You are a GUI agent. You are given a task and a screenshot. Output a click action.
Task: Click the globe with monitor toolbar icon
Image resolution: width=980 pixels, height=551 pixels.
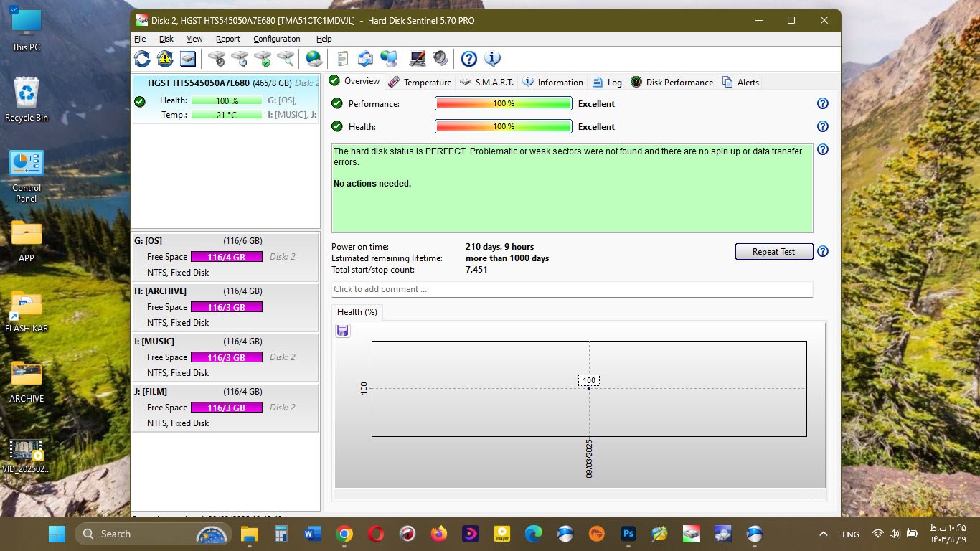[x=389, y=59]
